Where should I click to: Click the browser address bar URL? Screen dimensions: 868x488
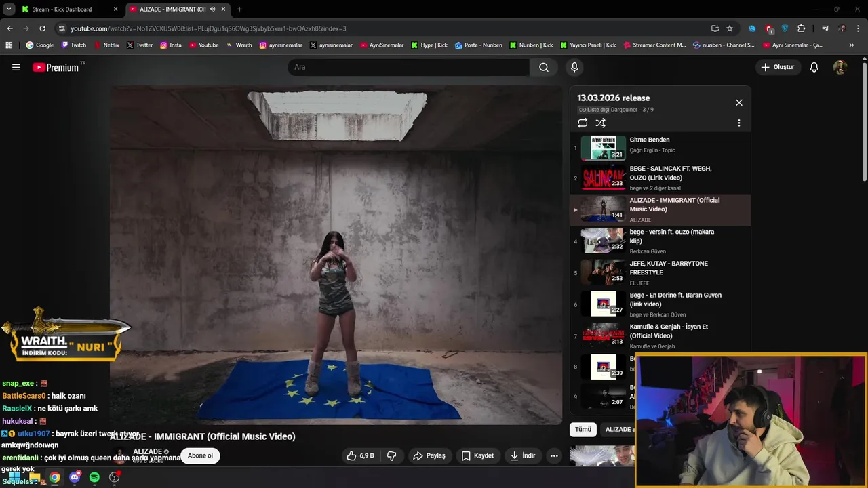(208, 28)
